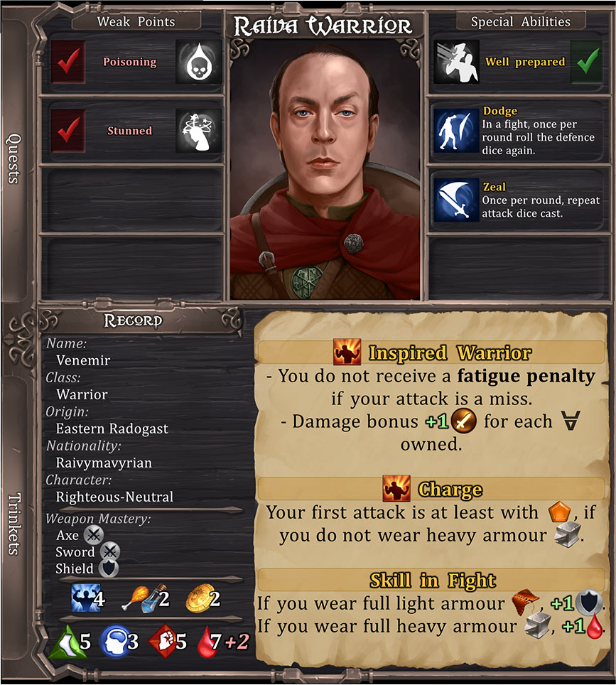This screenshot has width=616, height=685.
Task: Click the red blood drop health icon
Action: click(207, 642)
